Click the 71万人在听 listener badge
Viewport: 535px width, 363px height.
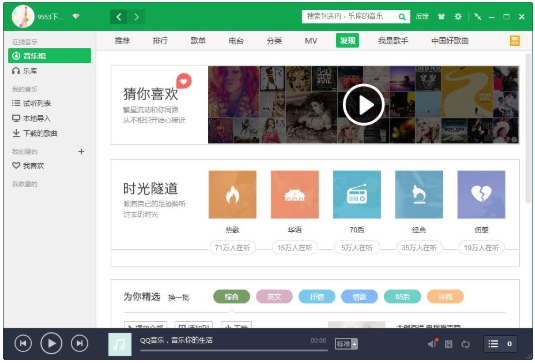(232, 247)
